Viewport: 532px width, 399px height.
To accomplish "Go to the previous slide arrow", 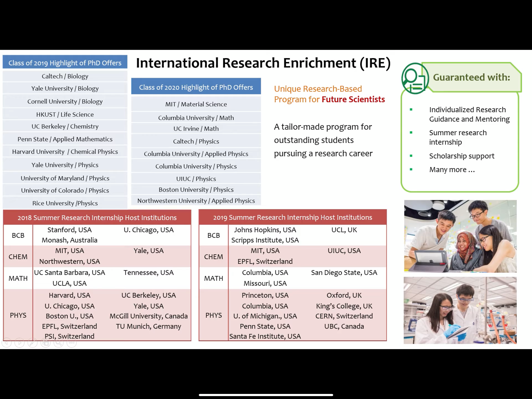I will click(6, 343).
